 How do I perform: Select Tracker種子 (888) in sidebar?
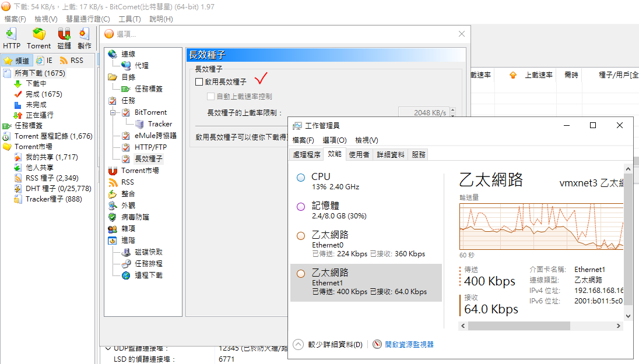coord(54,199)
